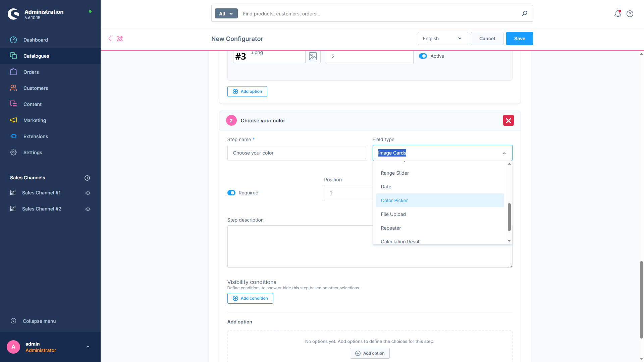Collapse the Field type dropdown chevron
Screen dimensions: 644x362
pyautogui.click(x=504, y=153)
